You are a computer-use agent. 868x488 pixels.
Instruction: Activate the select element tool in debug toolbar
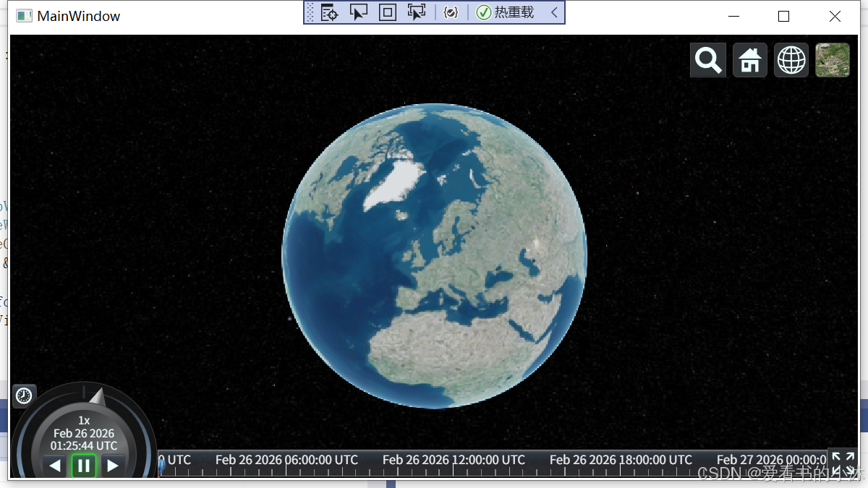tap(359, 12)
